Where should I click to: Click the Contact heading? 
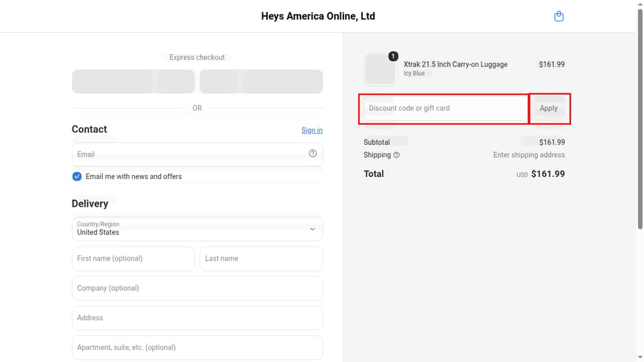click(89, 129)
